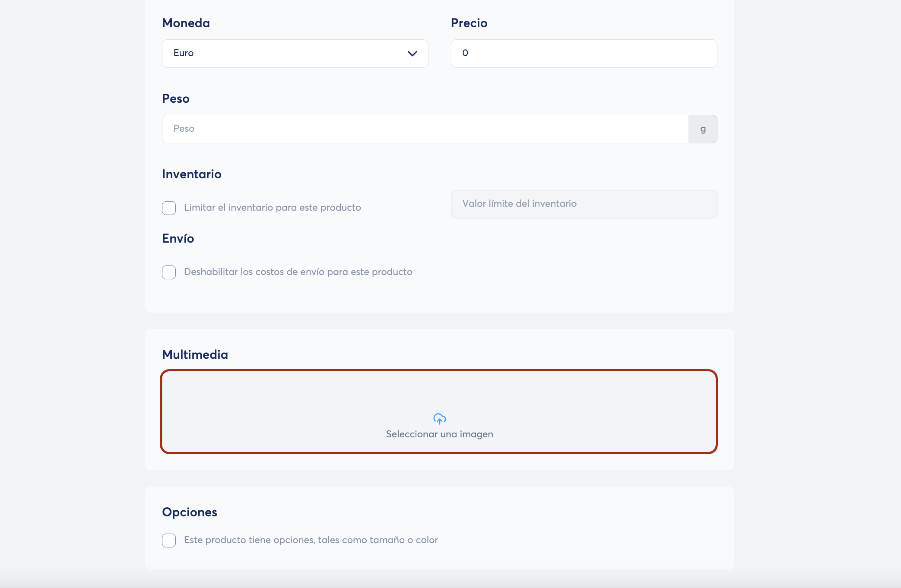The image size is (901, 588).
Task: Click the 'Seleccionar una imagen' text
Action: 439,434
